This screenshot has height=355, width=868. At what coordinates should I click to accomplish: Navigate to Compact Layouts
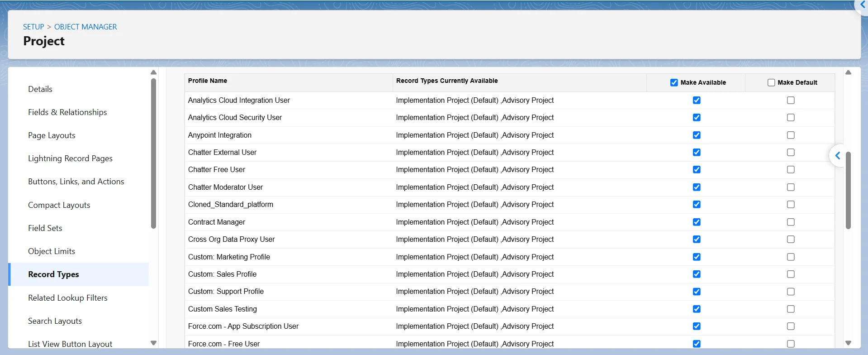coord(59,205)
